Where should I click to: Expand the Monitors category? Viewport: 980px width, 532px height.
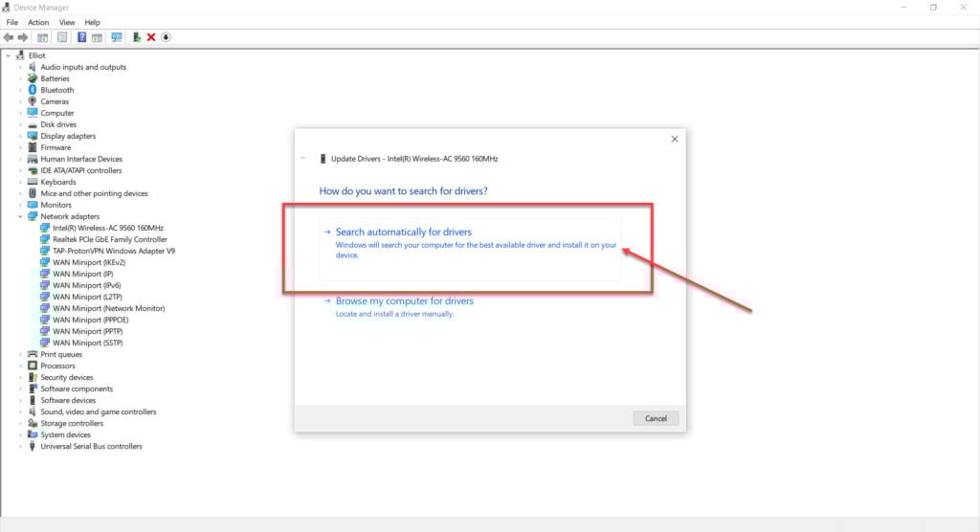pyautogui.click(x=20, y=205)
